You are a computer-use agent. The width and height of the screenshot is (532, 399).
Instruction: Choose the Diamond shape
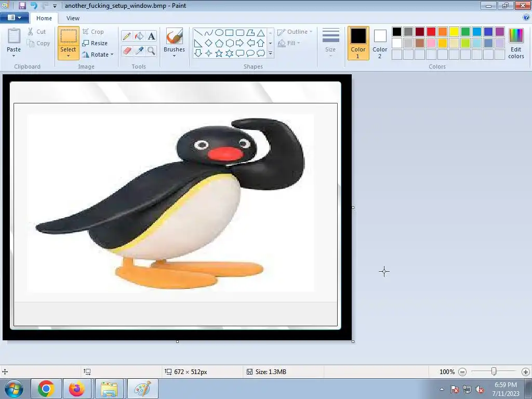tap(209, 43)
